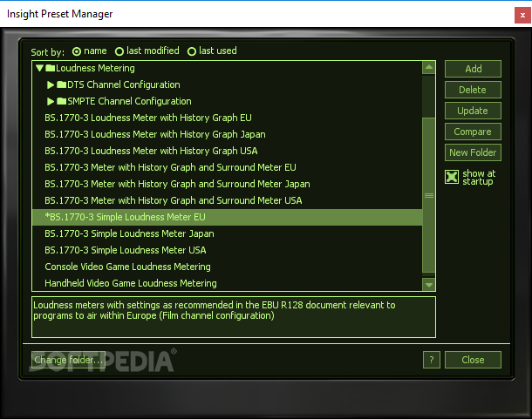The height and width of the screenshot is (419, 532).
Task: Expand the DTS Channel Configuration folder
Action: [x=51, y=84]
